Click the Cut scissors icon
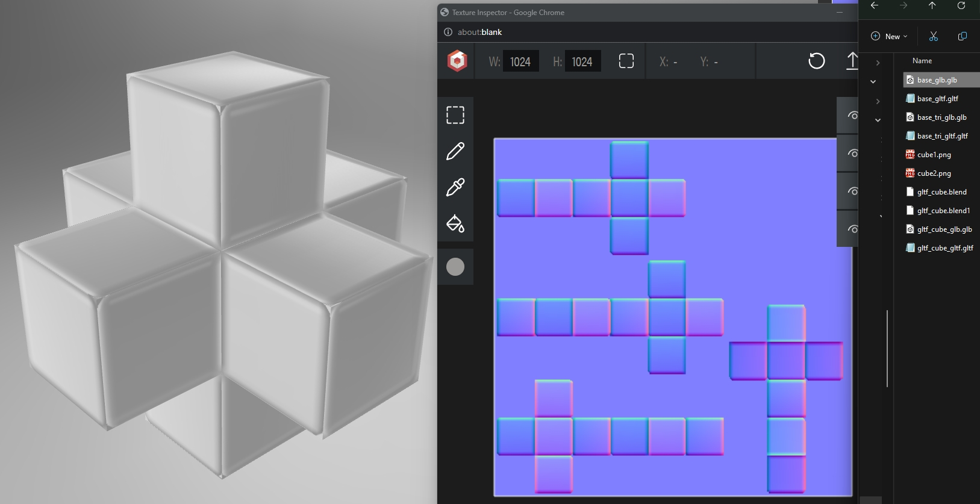The width and height of the screenshot is (980, 504). (934, 36)
